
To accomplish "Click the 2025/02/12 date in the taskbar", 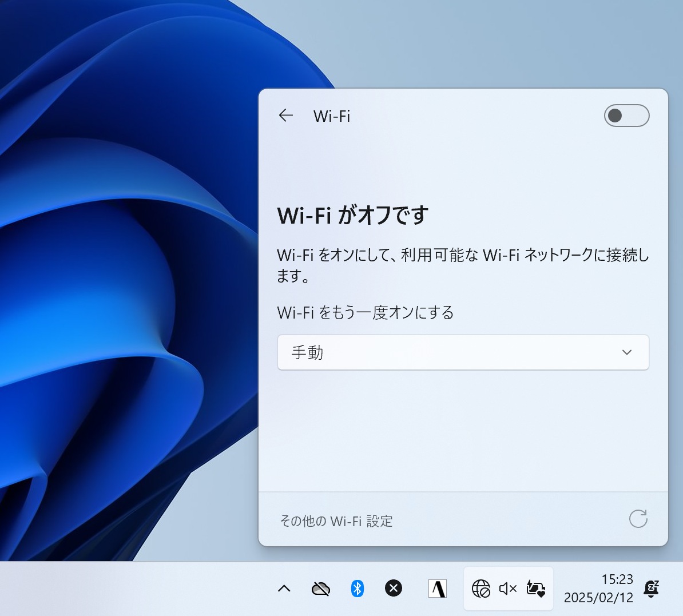I will pyautogui.click(x=598, y=597).
